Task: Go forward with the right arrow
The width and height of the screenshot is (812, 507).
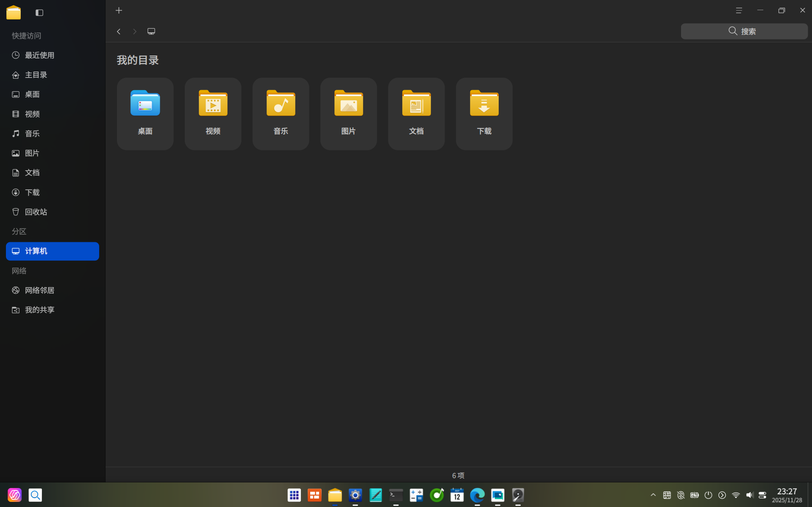Action: coord(135,31)
